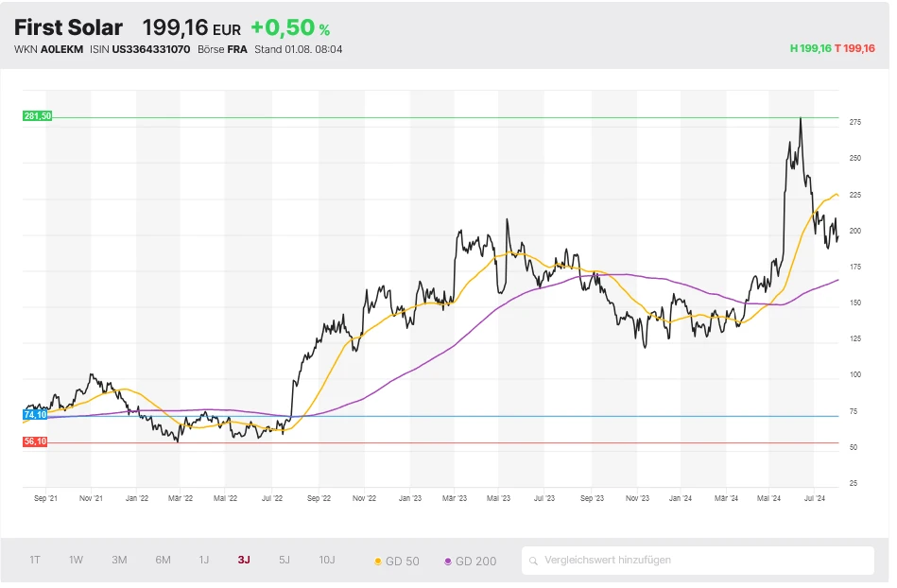This screenshot has height=588, width=897.
Task: Show the 6M chart range
Action: point(163,560)
